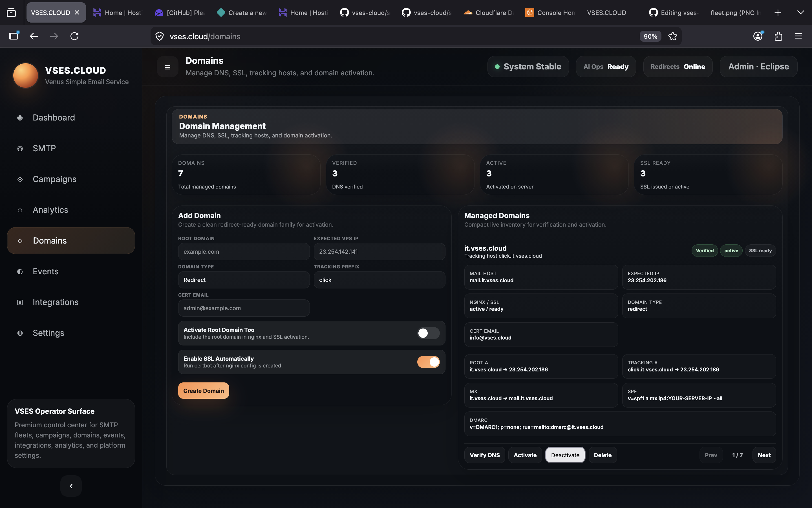Click the browser forward arrow
812x508 pixels.
pos(54,36)
